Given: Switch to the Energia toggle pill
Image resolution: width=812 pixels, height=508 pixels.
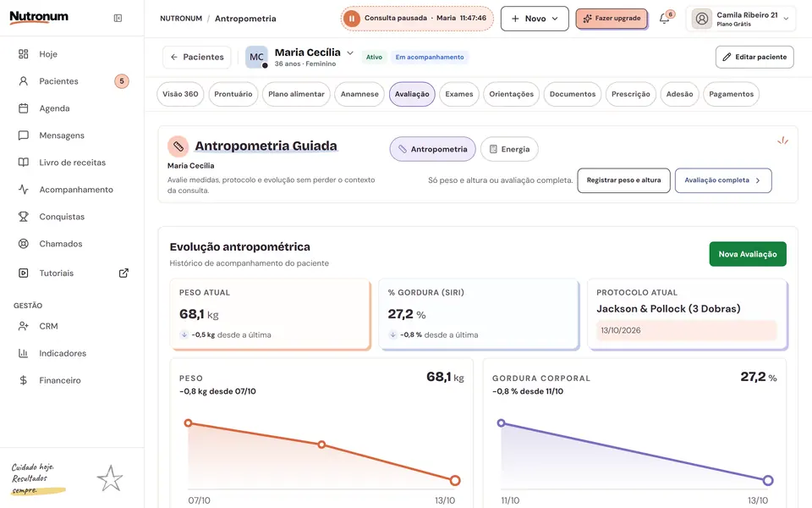Looking at the screenshot, I should 509,149.
